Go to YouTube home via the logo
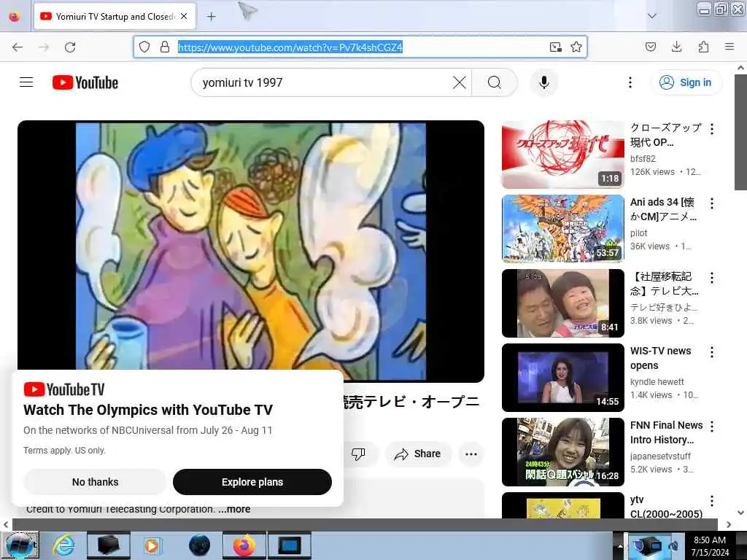Viewport: 747px width, 560px height. 85,82
